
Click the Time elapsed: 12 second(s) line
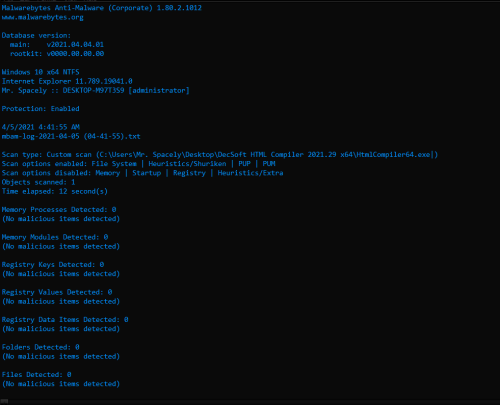(x=55, y=191)
